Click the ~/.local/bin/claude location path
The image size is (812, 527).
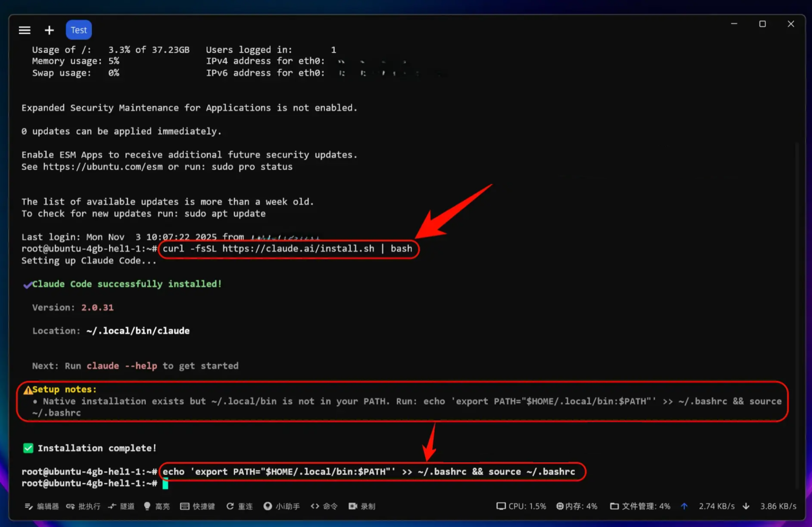click(138, 331)
